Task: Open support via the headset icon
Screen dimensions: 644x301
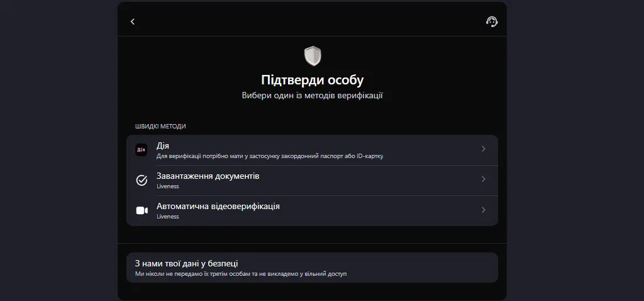Action: (492, 21)
